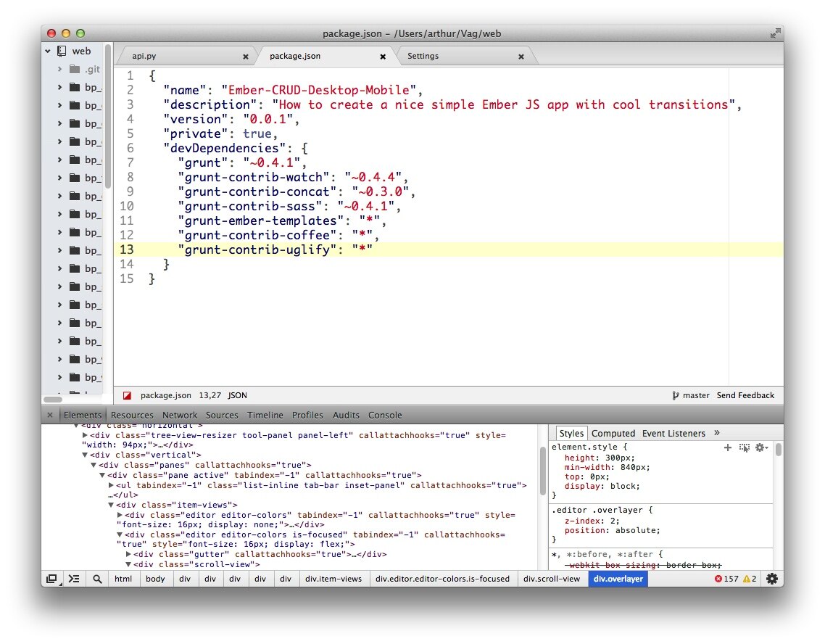825x644 pixels.
Task: Expand the .git folder
Action: tap(59, 69)
